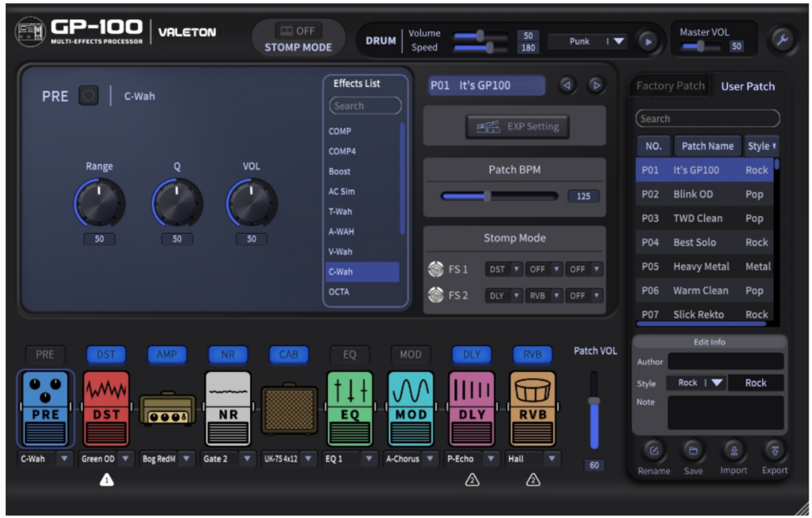Select patch P02 Blink OD
Screen dimensions: 812x518
704,194
